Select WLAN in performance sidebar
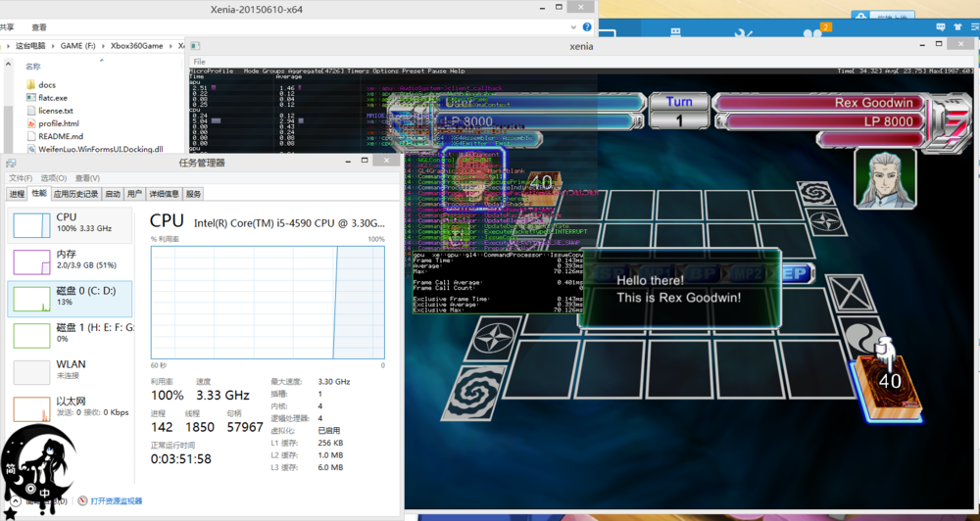Viewport: 980px width, 521px height. (x=70, y=372)
